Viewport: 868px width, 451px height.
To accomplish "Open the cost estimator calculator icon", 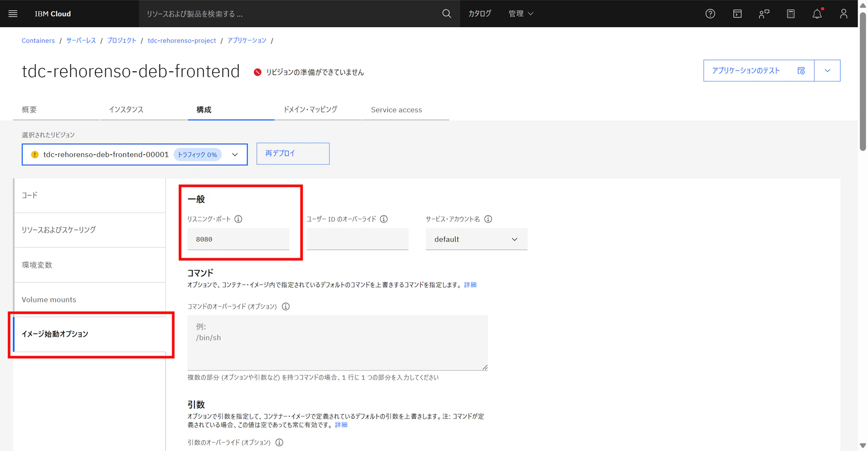I will (790, 14).
